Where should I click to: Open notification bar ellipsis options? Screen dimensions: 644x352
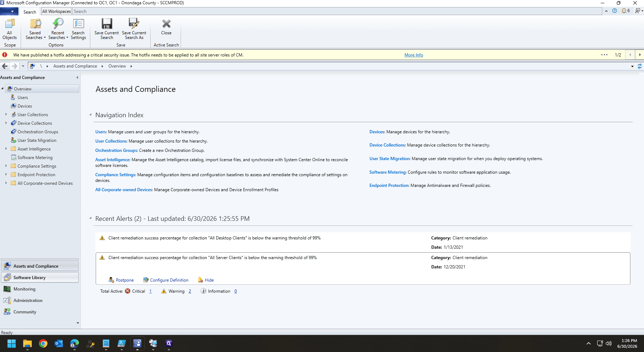tap(604, 55)
